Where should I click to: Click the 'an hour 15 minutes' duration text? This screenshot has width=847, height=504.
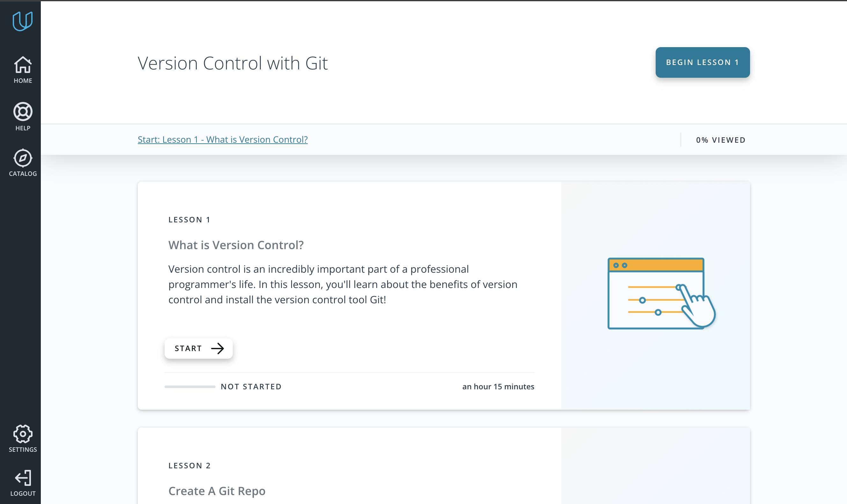coord(498,386)
